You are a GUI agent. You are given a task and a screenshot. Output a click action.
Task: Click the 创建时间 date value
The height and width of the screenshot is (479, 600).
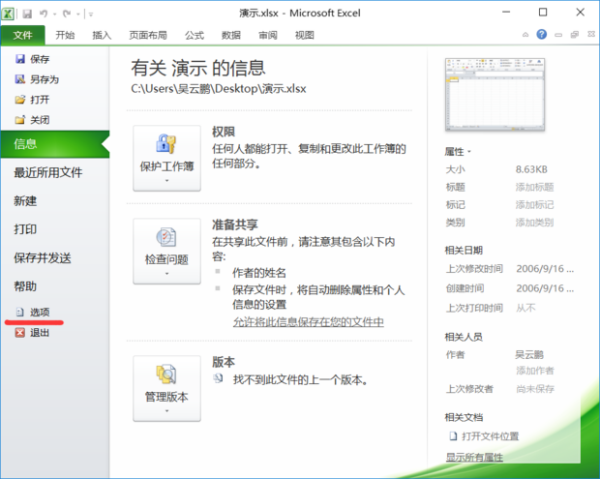[x=545, y=288]
